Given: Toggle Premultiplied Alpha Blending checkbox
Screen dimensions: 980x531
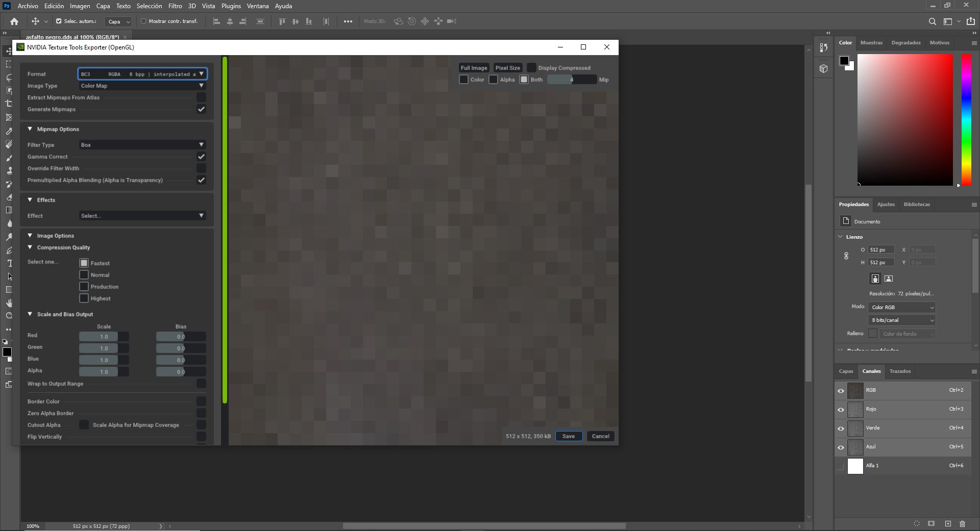Looking at the screenshot, I should tap(201, 180).
